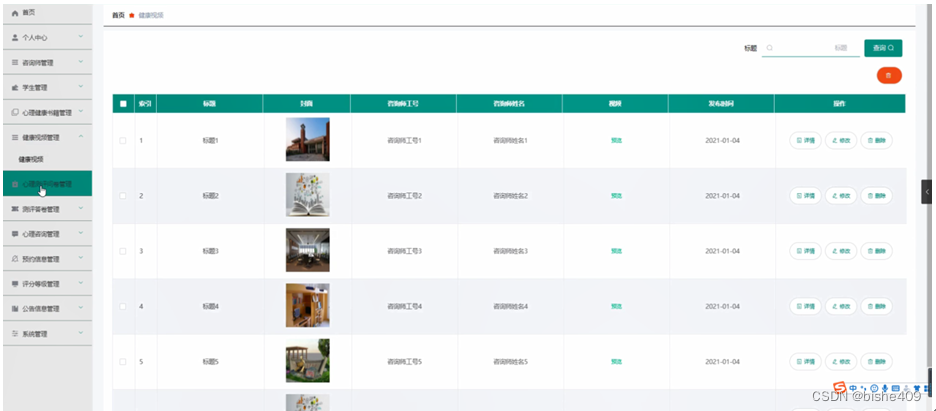Click 预览 video link in 标题3 row
The image size is (936, 411).
pyautogui.click(x=616, y=251)
